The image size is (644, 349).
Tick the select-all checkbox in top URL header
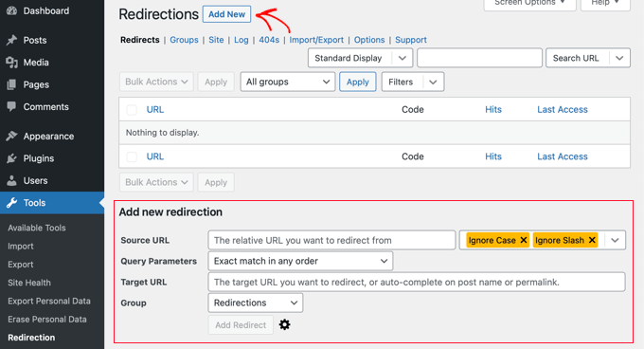point(132,110)
